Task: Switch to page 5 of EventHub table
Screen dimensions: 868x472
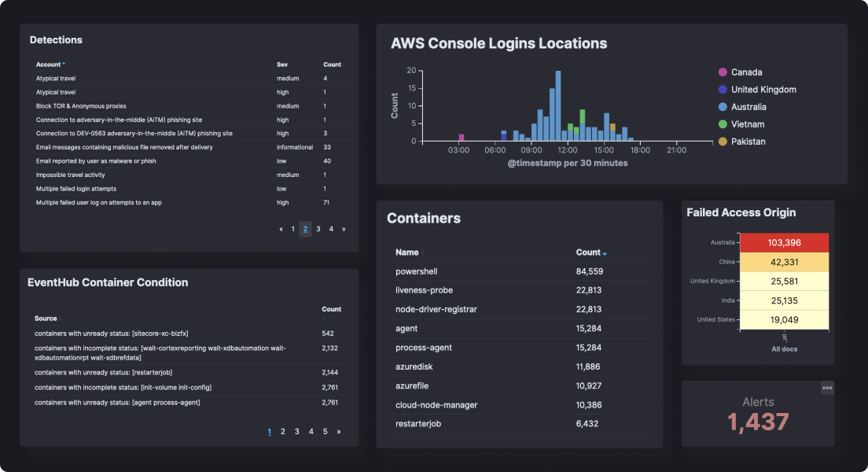Action: (x=325, y=431)
